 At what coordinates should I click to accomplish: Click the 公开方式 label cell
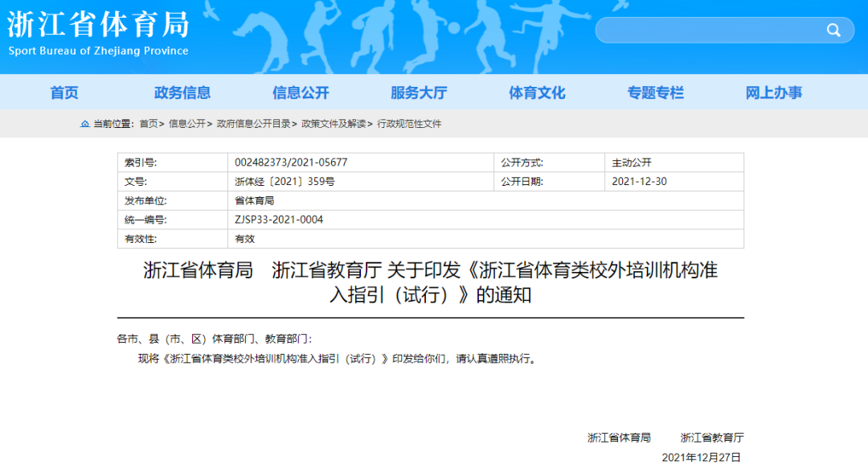tap(549, 163)
